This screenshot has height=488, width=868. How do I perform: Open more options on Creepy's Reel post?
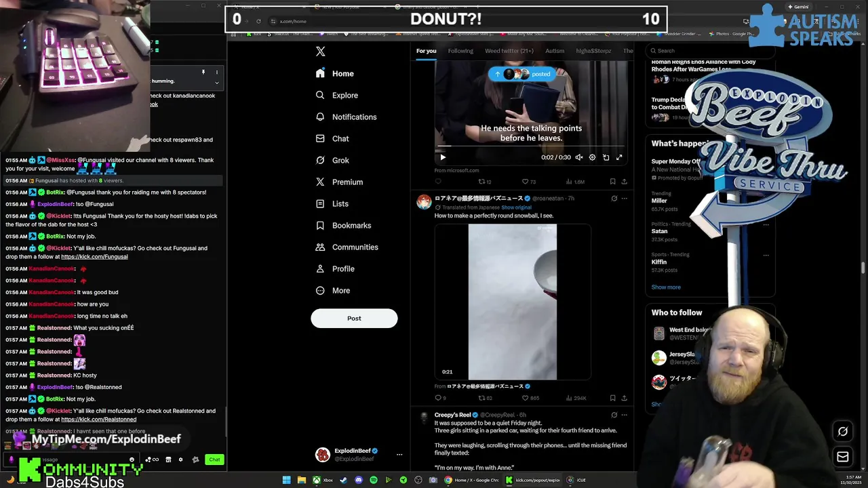click(625, 415)
